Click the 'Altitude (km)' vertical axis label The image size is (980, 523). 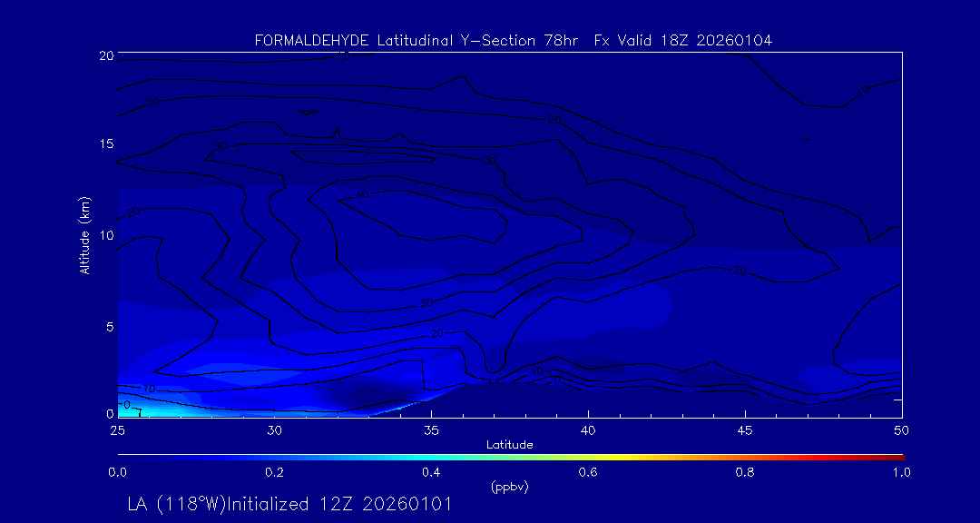pos(84,235)
